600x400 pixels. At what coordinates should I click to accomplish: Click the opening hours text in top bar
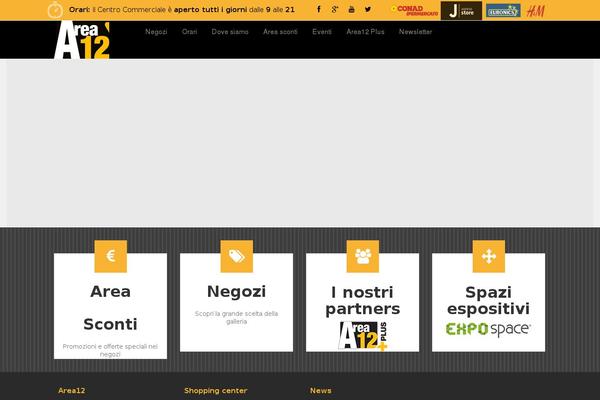(182, 10)
